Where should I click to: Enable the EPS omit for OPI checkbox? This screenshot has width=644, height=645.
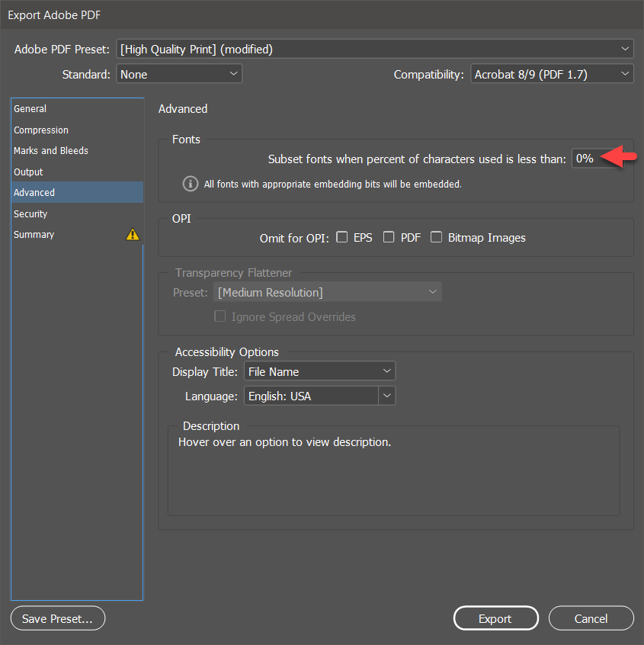tap(341, 237)
